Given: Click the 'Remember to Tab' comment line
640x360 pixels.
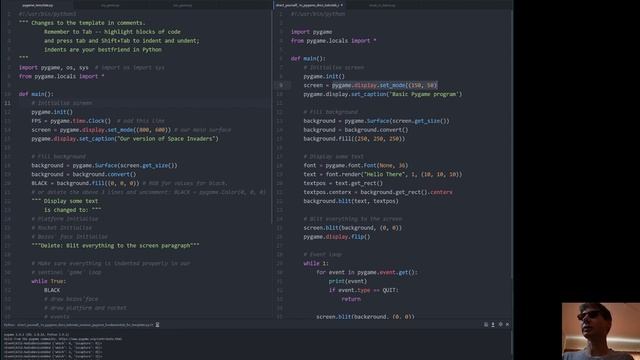Looking at the screenshot, I should 112,32.
